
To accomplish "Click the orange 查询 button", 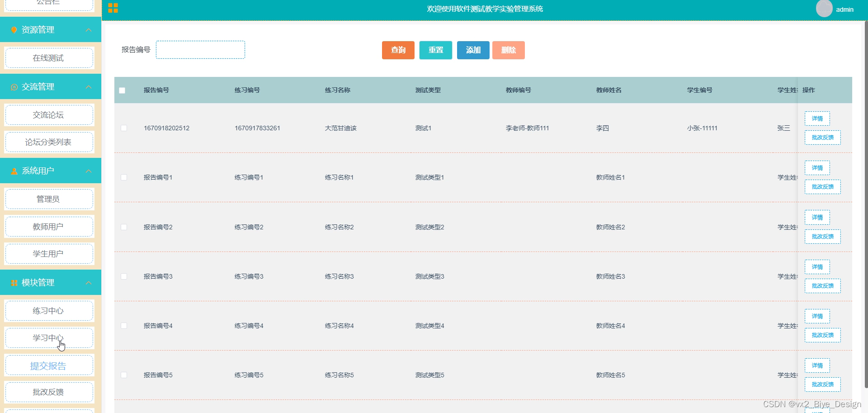I will tap(398, 50).
